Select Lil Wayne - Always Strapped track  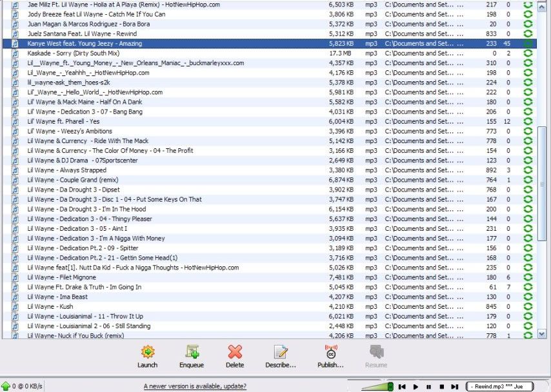[x=66, y=170]
